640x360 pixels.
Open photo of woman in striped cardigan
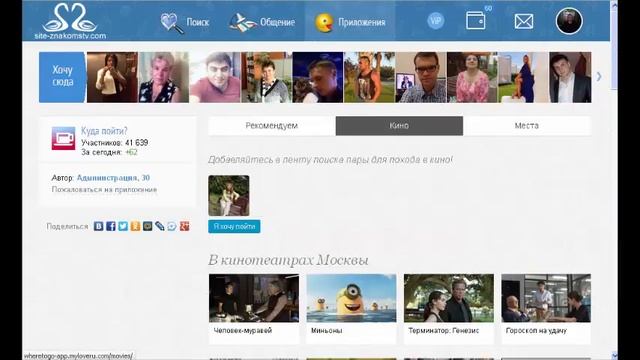266,77
